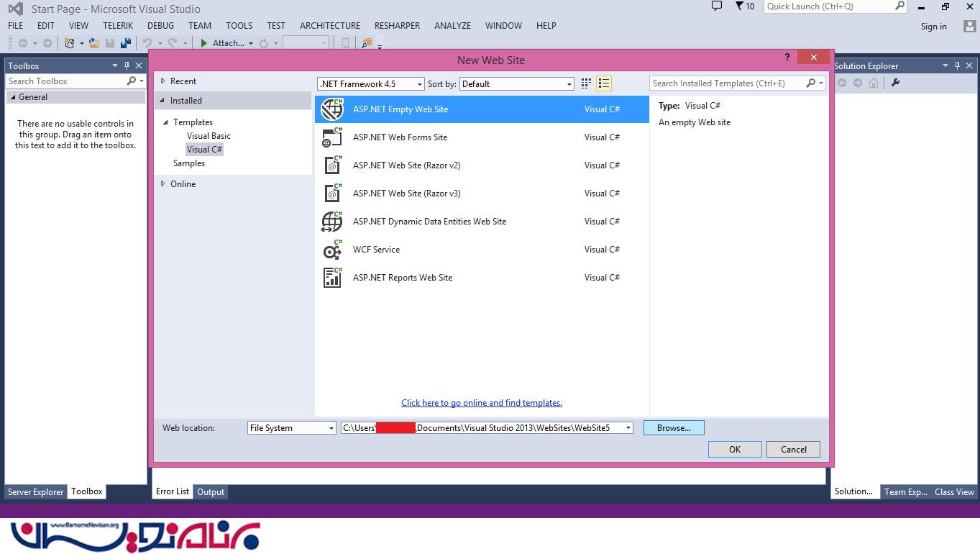Switch to medium icons list view
Image resolution: width=980 pixels, height=554 pixels.
click(604, 83)
